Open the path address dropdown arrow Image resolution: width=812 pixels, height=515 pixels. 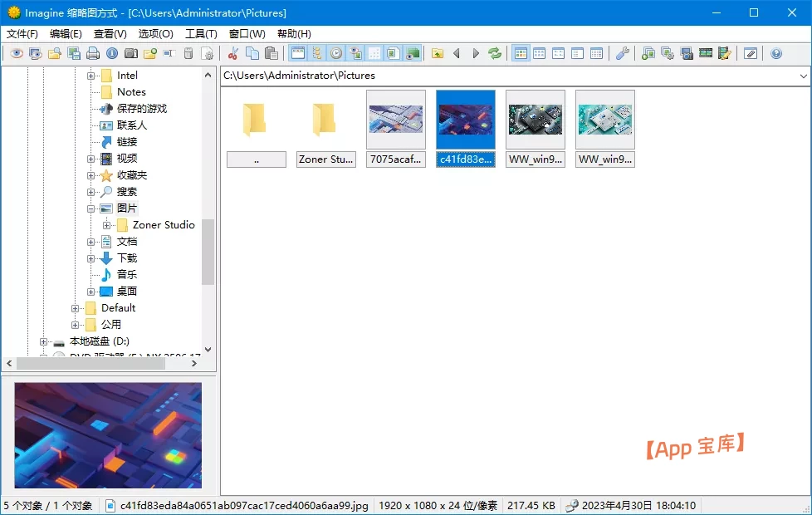(803, 76)
